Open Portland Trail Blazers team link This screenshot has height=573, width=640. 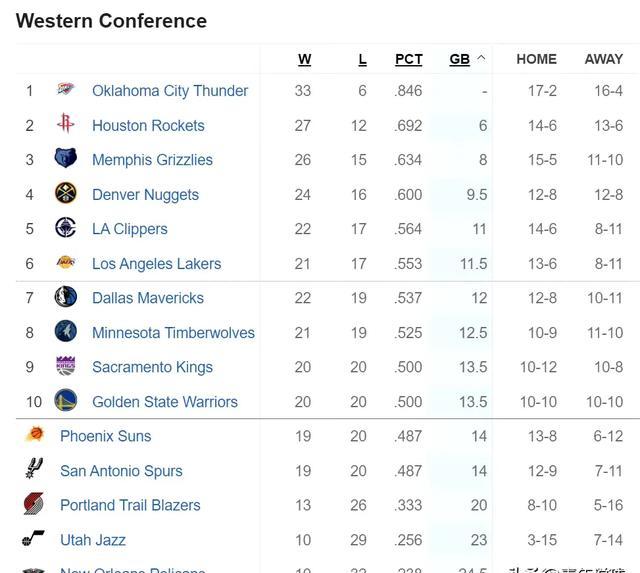click(130, 505)
